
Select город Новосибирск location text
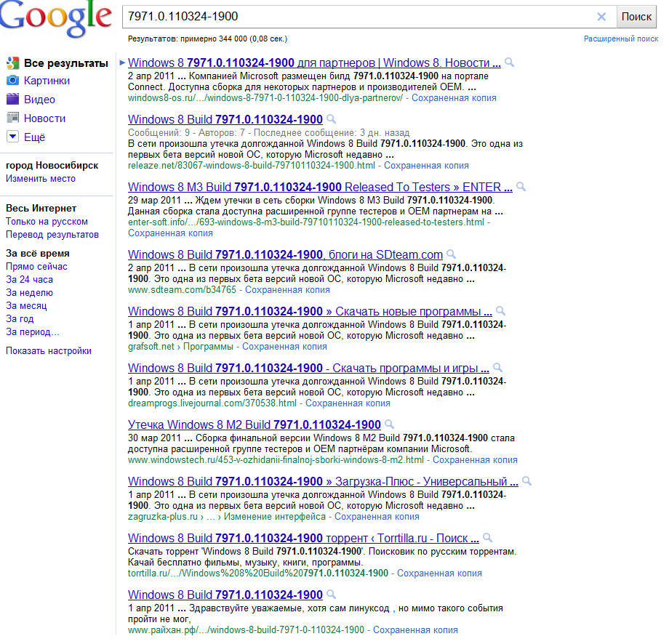coord(52,166)
